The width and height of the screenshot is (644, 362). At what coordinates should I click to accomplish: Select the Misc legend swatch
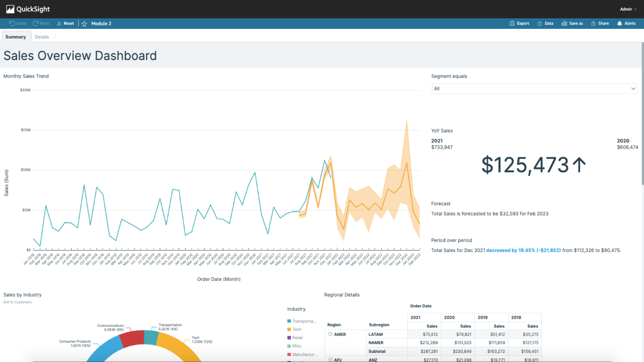click(x=289, y=346)
